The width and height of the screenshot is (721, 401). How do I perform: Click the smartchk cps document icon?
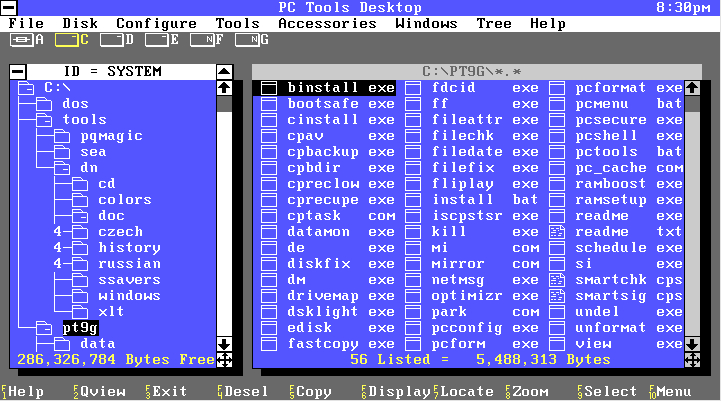[x=557, y=280]
